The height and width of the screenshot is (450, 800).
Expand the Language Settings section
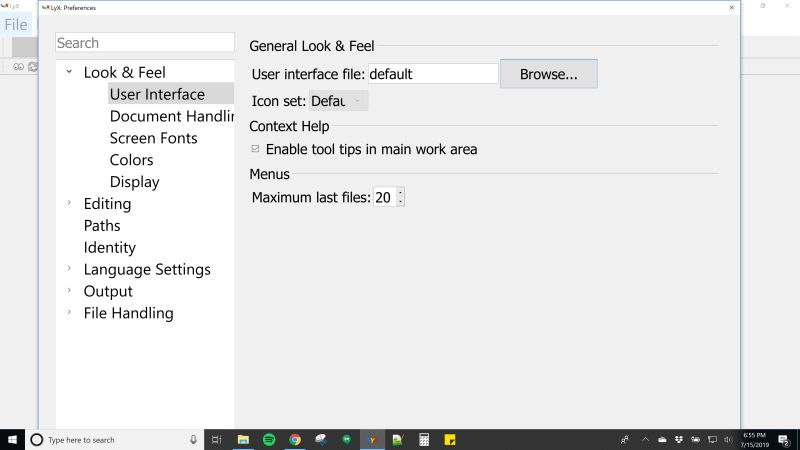69,268
